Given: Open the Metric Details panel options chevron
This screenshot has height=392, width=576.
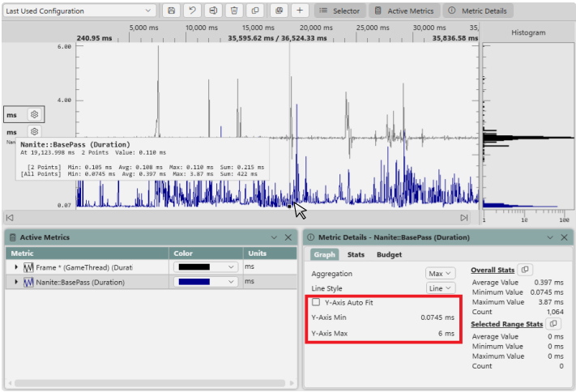Looking at the screenshot, I should 550,237.
